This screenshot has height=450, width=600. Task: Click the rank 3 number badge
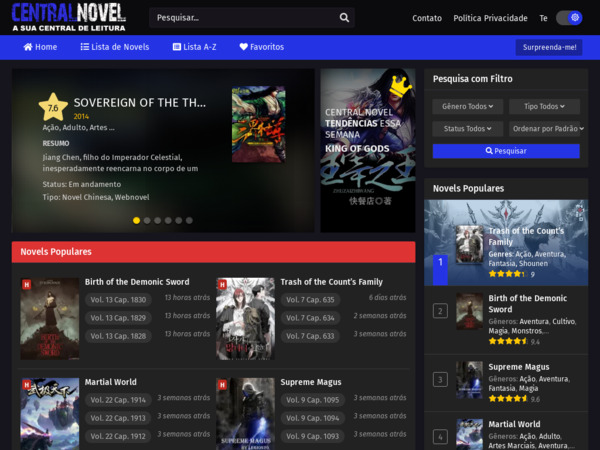point(440,380)
